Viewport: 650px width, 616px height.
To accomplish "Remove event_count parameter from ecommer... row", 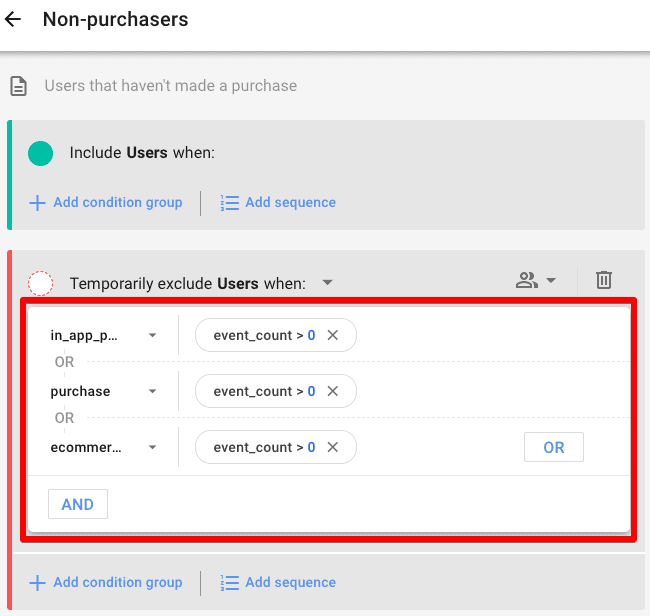I will (332, 447).
